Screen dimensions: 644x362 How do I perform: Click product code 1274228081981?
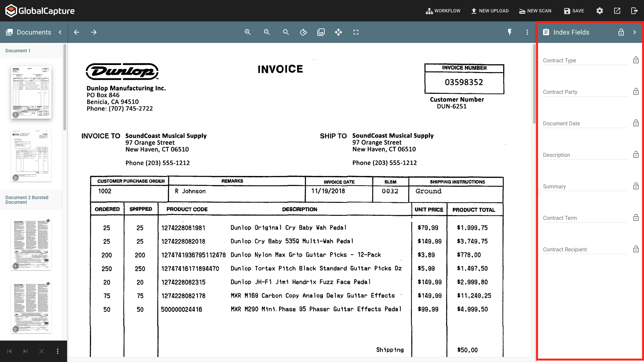[x=183, y=228]
